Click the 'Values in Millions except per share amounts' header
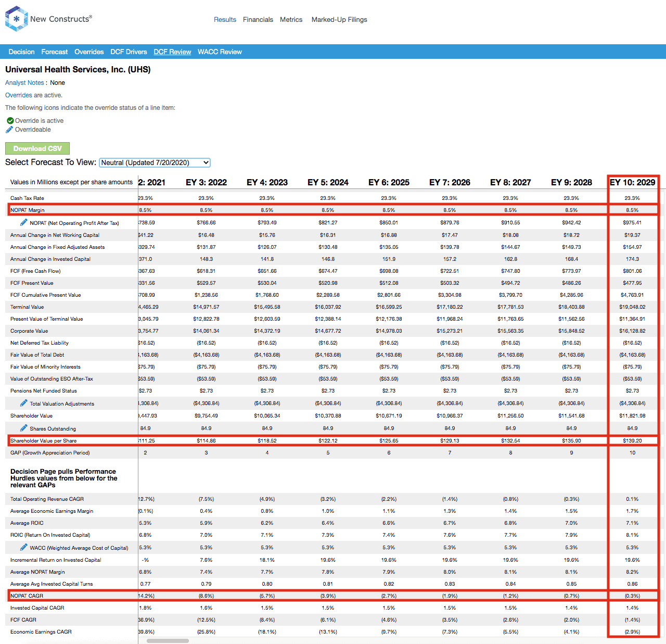Viewport: 666px width, 644px height. [x=71, y=182]
